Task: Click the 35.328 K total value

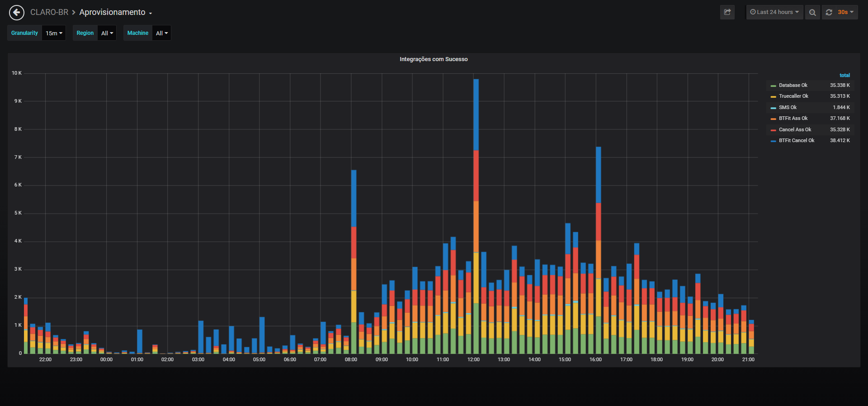Action: click(x=840, y=129)
